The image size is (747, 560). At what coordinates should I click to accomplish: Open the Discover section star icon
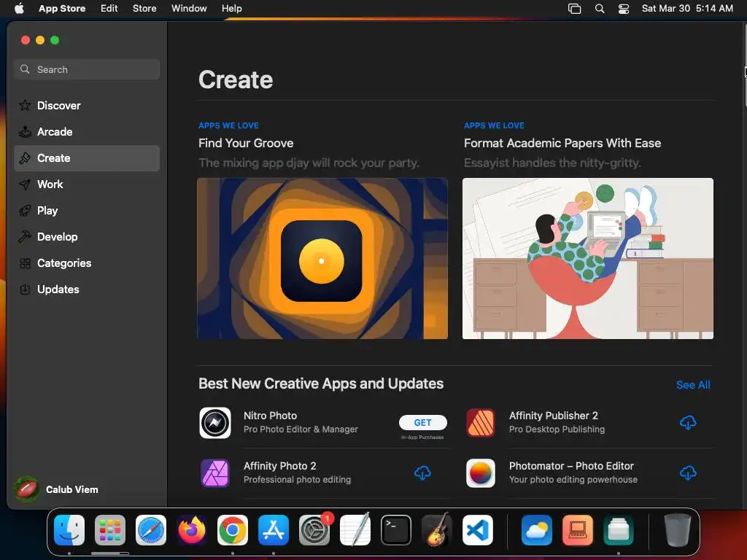(25, 105)
